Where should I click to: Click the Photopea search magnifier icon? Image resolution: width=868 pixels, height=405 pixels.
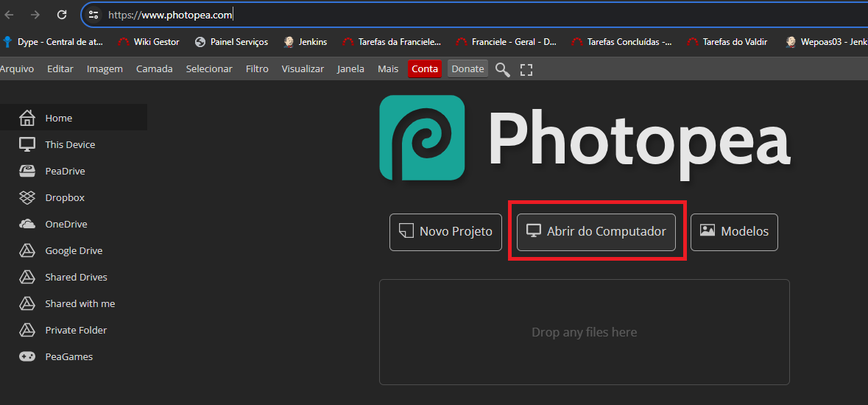(x=502, y=69)
